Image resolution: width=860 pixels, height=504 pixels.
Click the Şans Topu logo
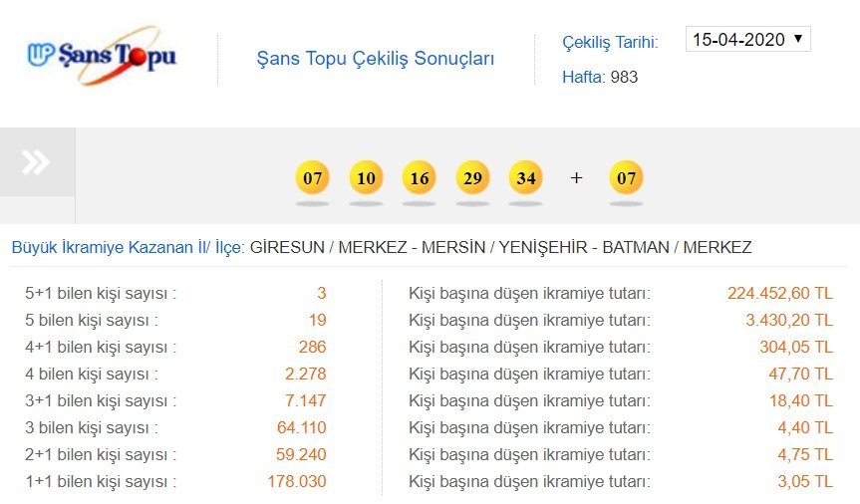[102, 56]
